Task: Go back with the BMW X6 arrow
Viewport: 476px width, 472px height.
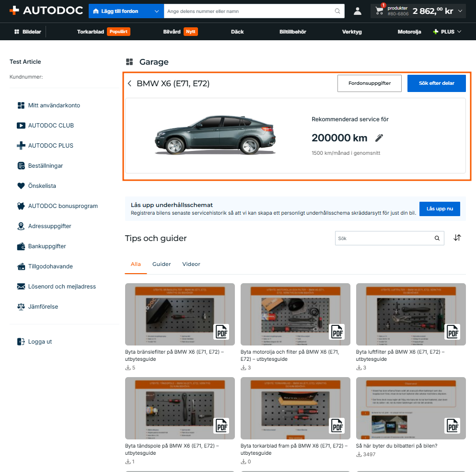Action: (x=129, y=83)
